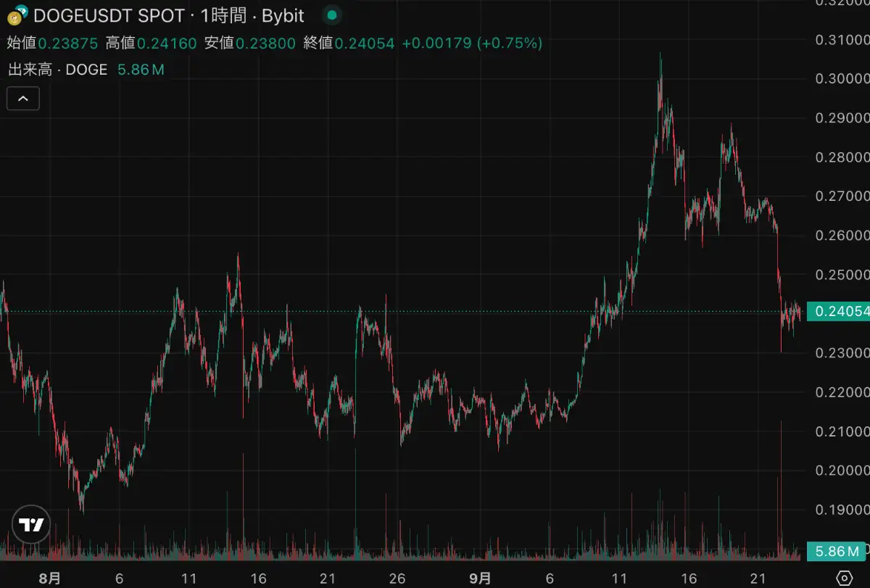Click the 26 date label on the time axis
The width and height of the screenshot is (870, 588).
click(x=397, y=579)
